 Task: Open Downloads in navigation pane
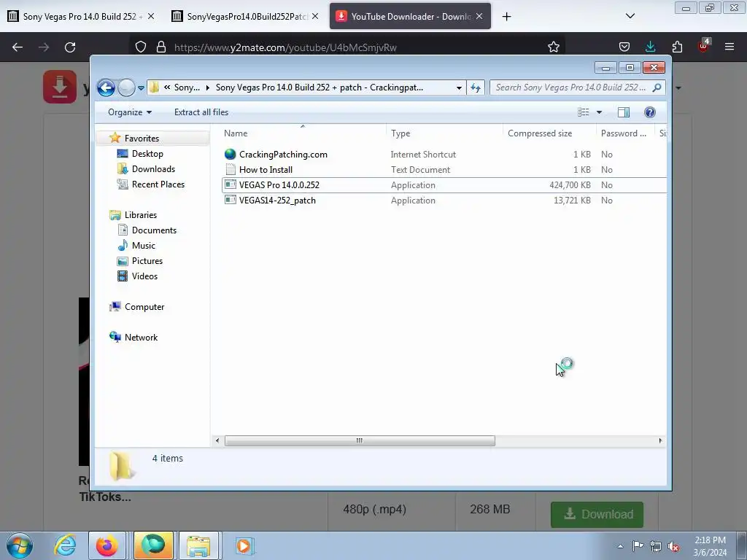[153, 169]
